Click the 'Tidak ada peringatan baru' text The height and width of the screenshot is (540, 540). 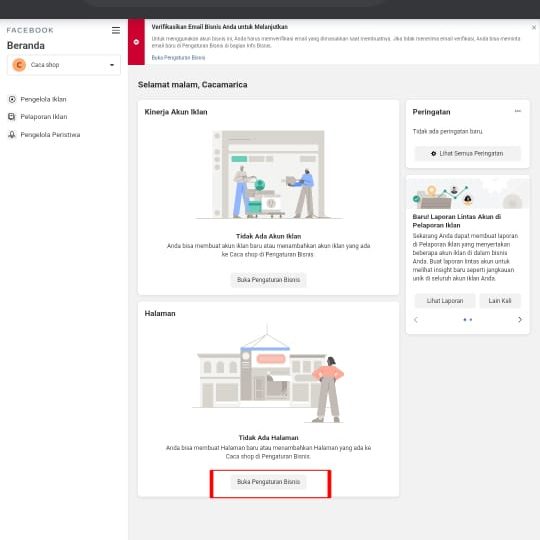pyautogui.click(x=447, y=131)
